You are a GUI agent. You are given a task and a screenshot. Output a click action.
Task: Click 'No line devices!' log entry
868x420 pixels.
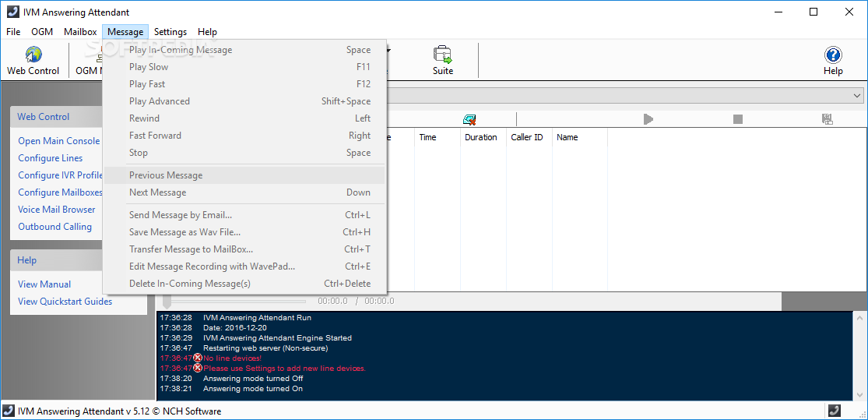pos(232,358)
